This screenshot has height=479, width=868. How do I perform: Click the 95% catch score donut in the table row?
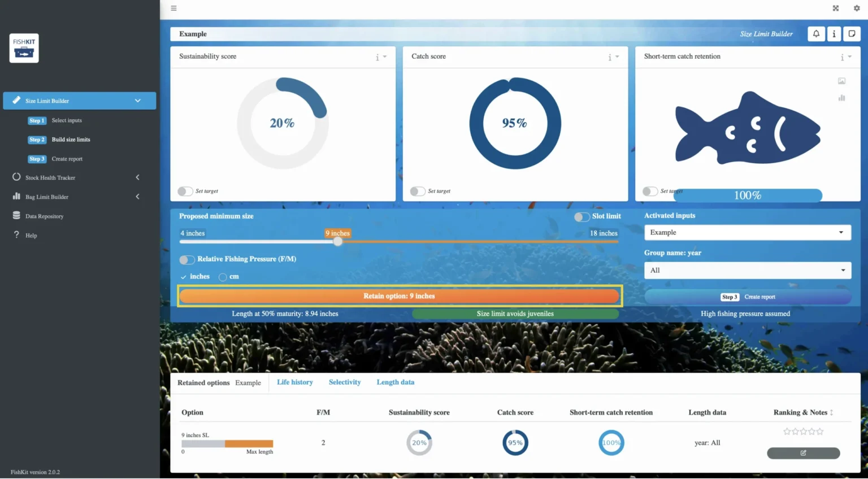click(x=515, y=443)
